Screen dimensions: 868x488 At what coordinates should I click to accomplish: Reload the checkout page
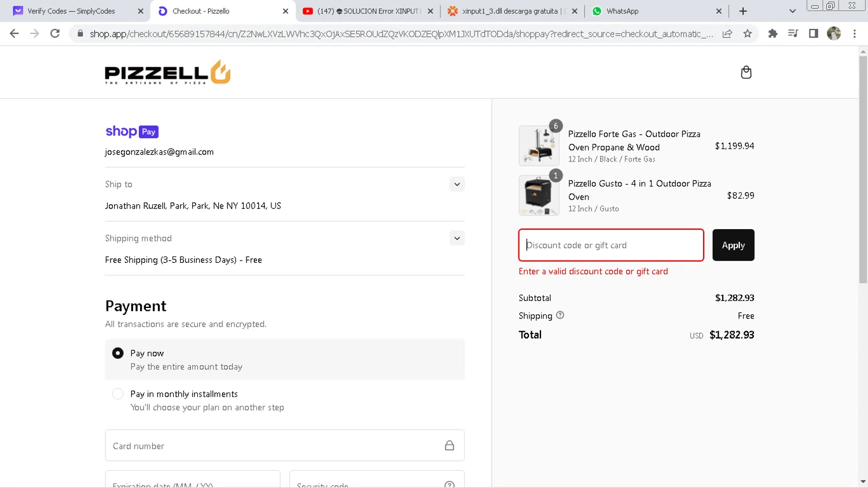pos(55,34)
